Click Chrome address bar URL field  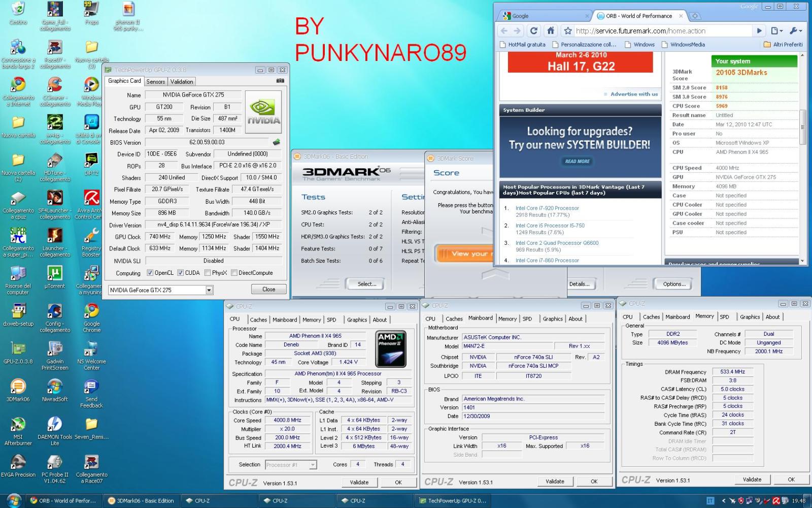click(x=662, y=31)
